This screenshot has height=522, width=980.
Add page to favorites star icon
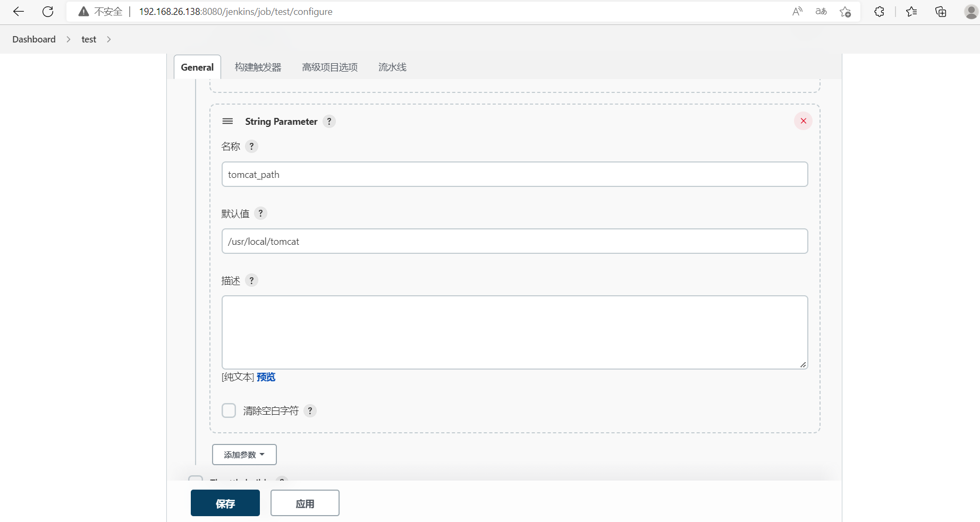tap(846, 12)
